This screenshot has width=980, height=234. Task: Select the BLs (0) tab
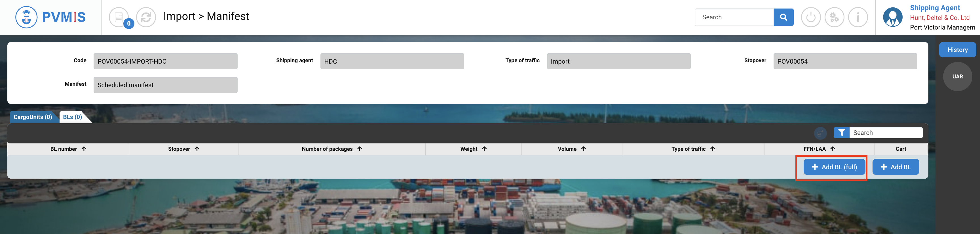tap(73, 117)
